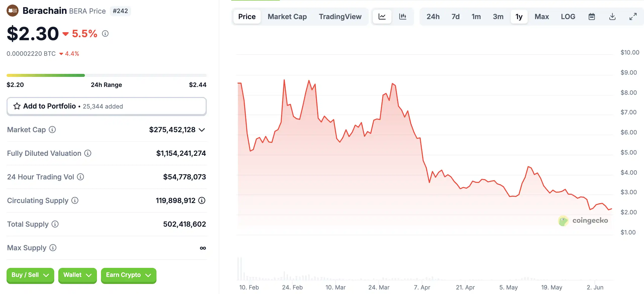Switch to the TradingView tab
The height and width of the screenshot is (294, 644).
click(340, 17)
